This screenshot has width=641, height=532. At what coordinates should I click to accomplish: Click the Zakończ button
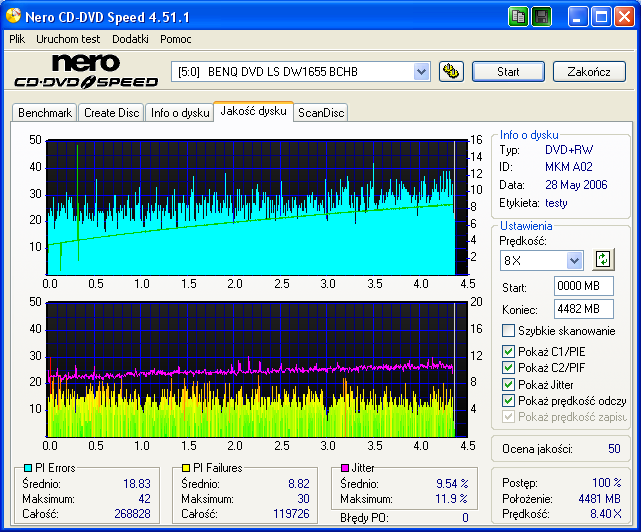(589, 72)
